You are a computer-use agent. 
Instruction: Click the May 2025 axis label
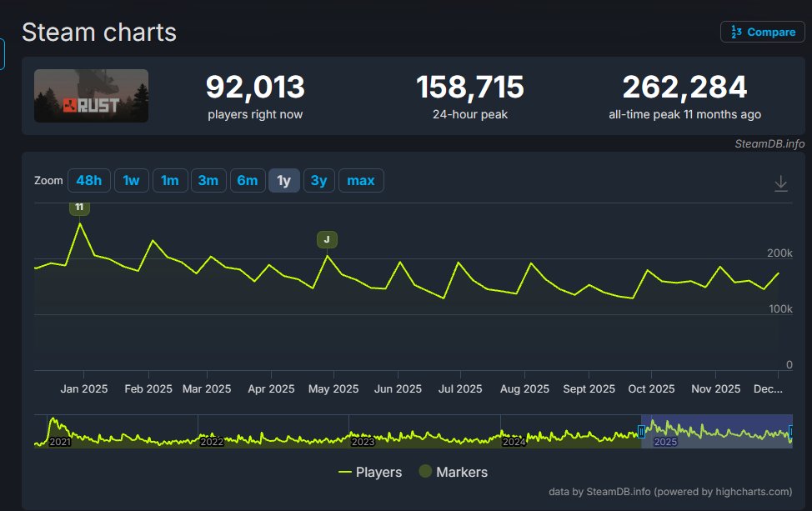point(333,388)
